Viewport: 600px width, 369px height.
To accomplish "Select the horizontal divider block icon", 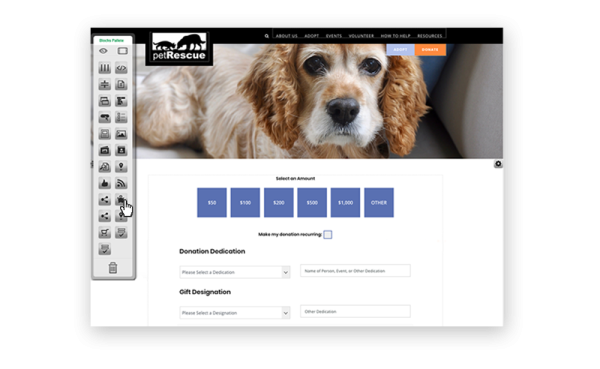I will click(104, 85).
